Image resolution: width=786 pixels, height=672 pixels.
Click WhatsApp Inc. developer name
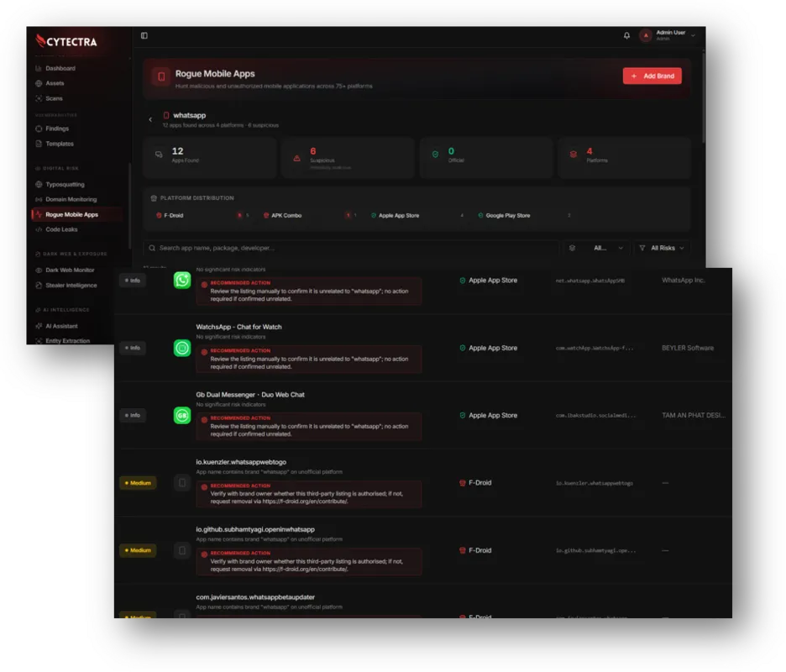tap(684, 281)
